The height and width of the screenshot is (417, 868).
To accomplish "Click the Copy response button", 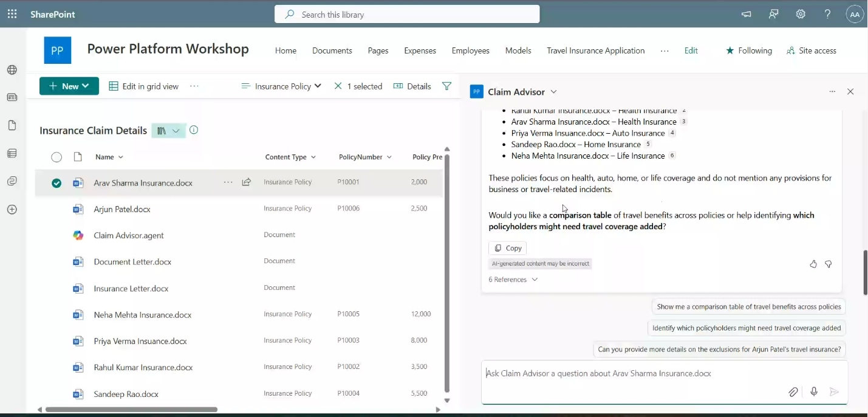I will pyautogui.click(x=508, y=248).
